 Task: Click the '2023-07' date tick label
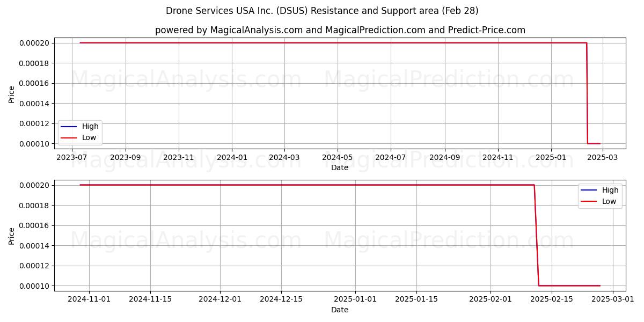(x=72, y=158)
